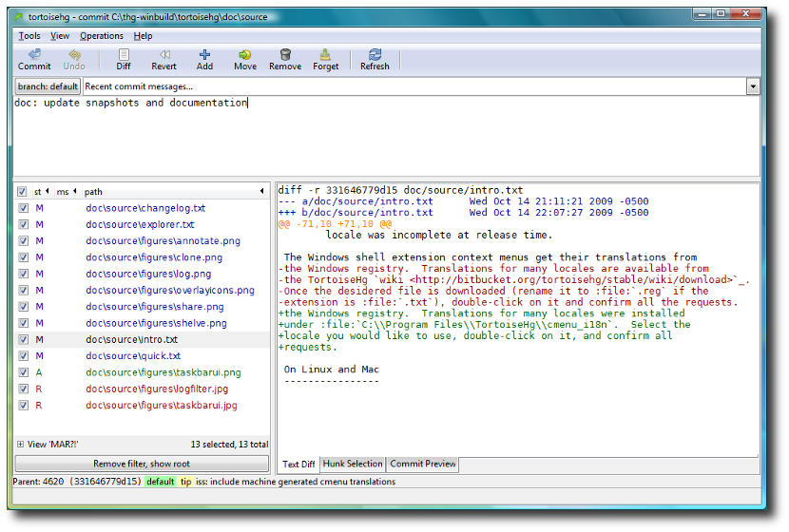Select the Move toolbar icon

(x=245, y=55)
